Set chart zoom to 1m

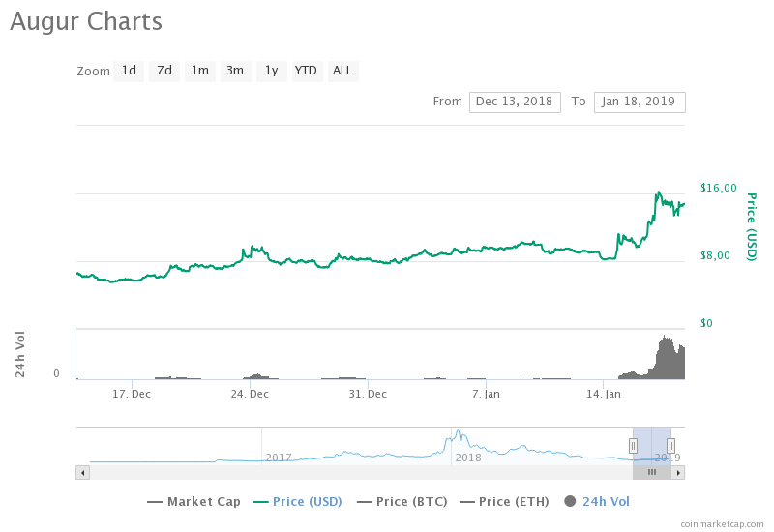click(x=200, y=71)
